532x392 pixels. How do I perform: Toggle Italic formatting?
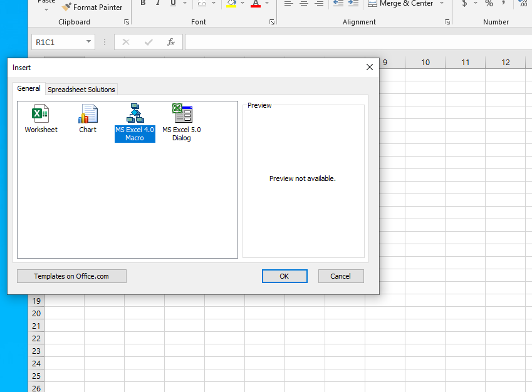click(158, 4)
